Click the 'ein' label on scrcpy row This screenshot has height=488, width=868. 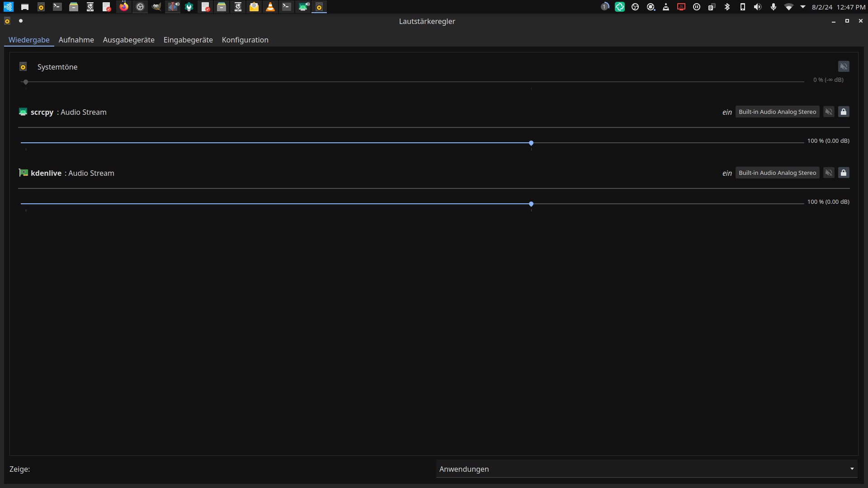(x=727, y=112)
